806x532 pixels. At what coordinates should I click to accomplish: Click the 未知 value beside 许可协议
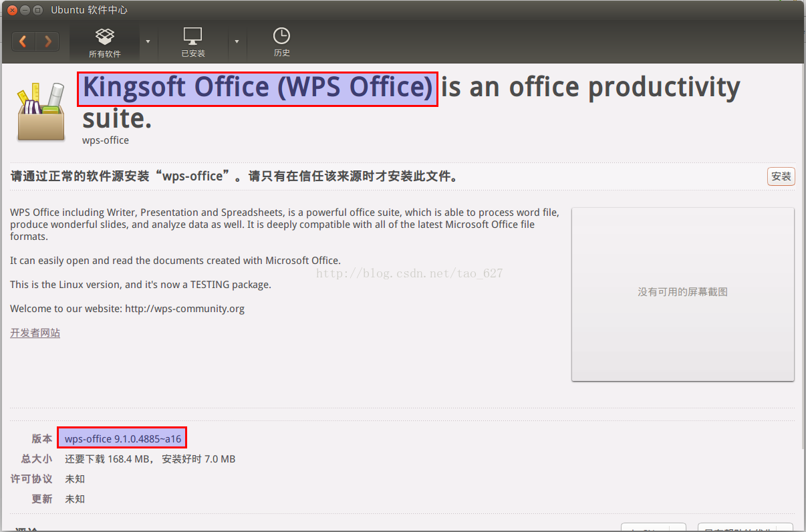click(75, 479)
